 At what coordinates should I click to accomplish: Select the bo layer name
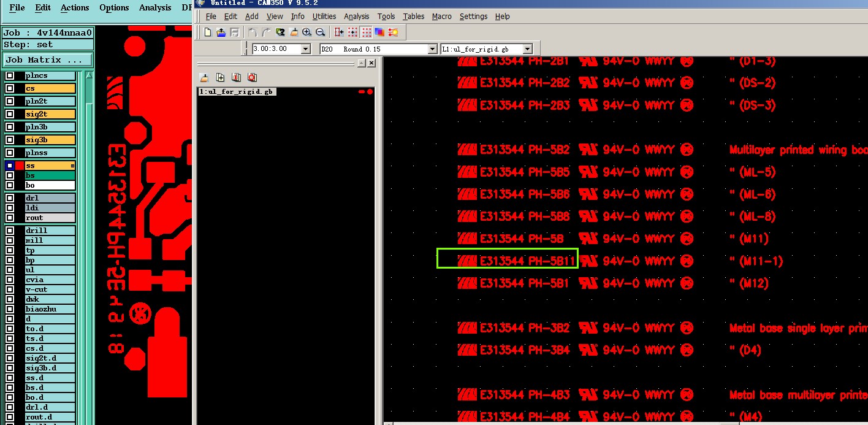coord(50,185)
